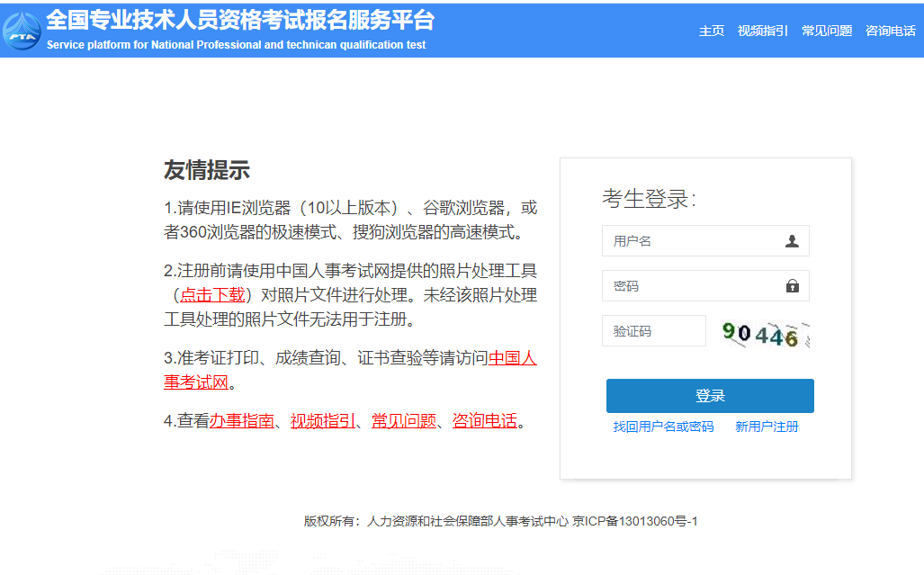The width and height of the screenshot is (924, 575).
Task: Open the 找回用户名或密码 link
Action: tap(663, 427)
